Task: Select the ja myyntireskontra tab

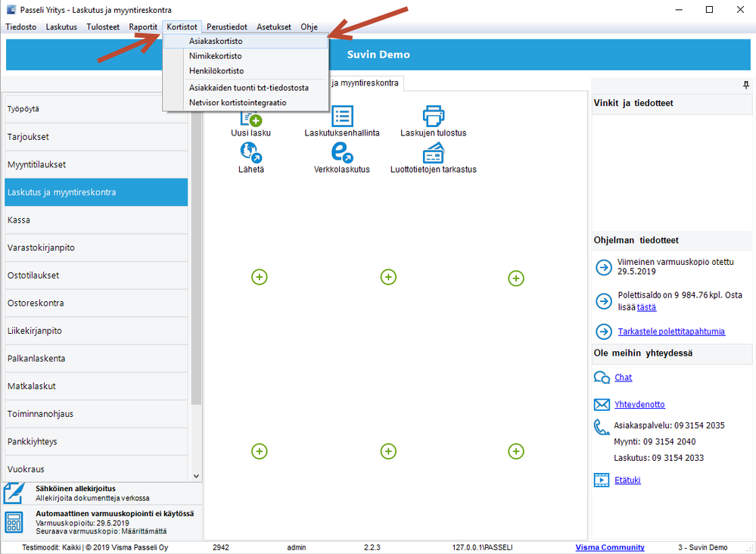Action: pyautogui.click(x=366, y=83)
